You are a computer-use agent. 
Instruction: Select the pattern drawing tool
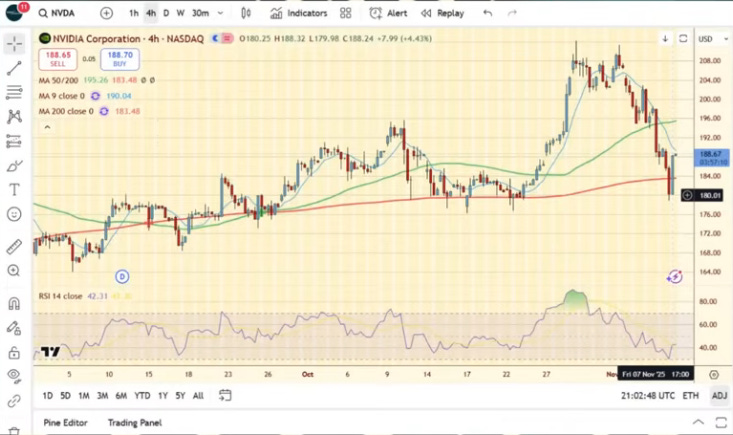pos(14,117)
